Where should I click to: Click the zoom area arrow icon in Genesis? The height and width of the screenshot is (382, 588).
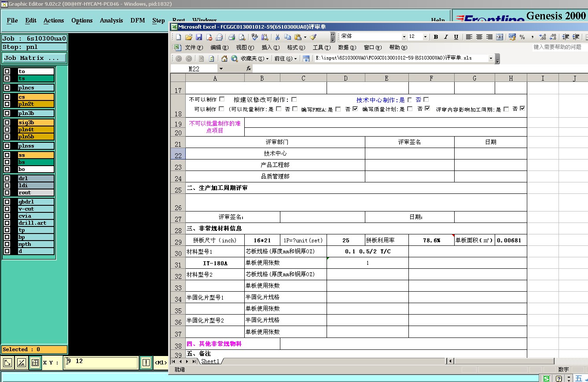7,363
